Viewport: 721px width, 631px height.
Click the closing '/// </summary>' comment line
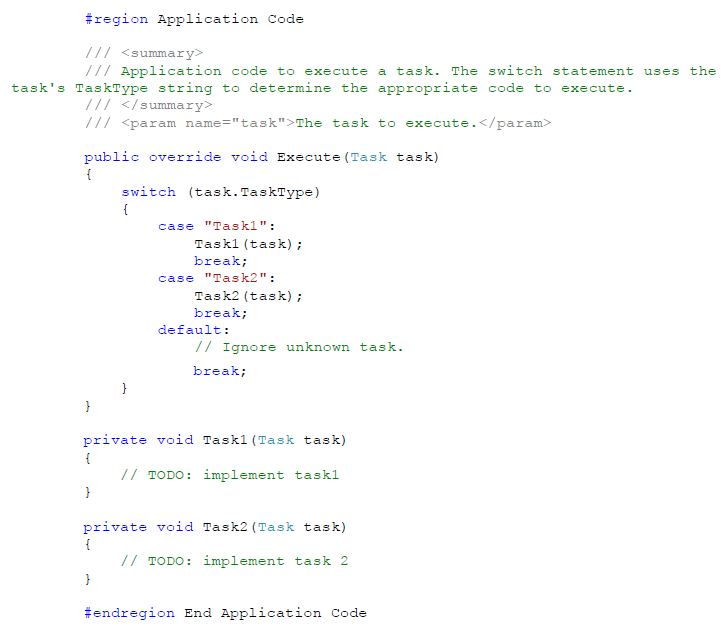click(149, 105)
